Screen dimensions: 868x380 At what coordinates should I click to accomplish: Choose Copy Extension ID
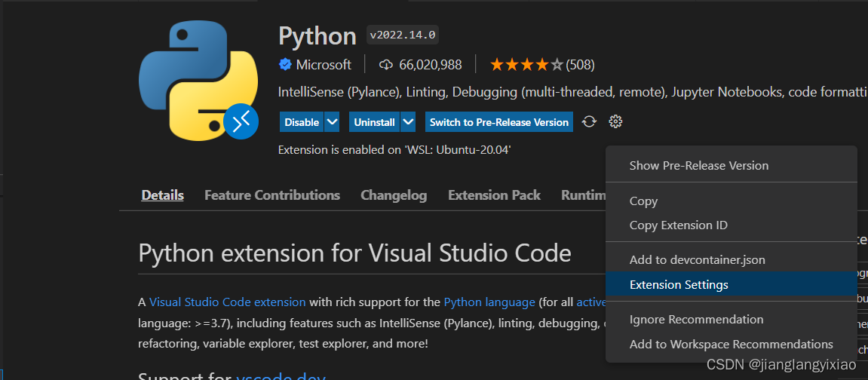point(678,225)
